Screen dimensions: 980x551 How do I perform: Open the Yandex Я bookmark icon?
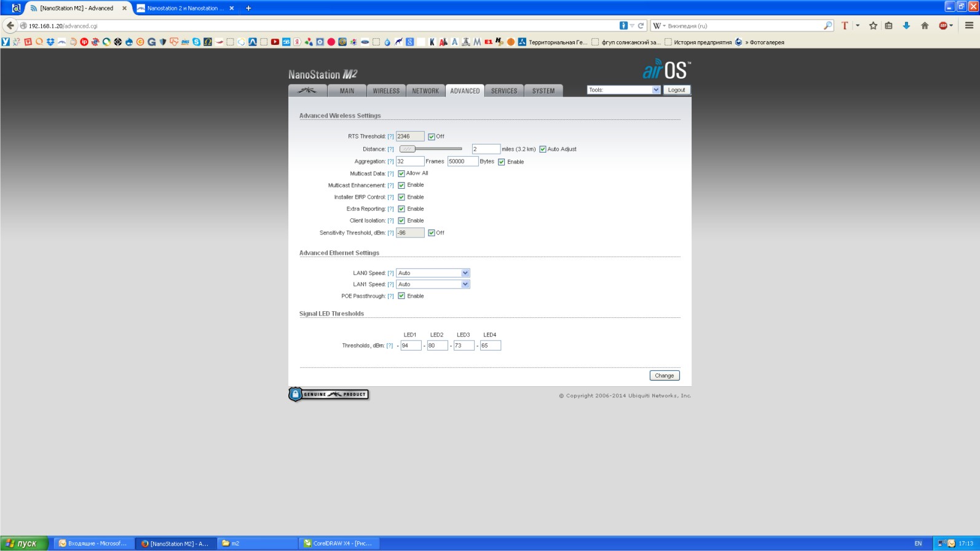[297, 42]
